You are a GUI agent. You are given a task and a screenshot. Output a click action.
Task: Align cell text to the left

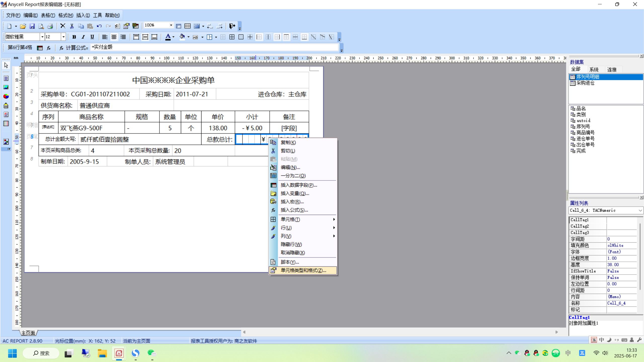pos(105,37)
